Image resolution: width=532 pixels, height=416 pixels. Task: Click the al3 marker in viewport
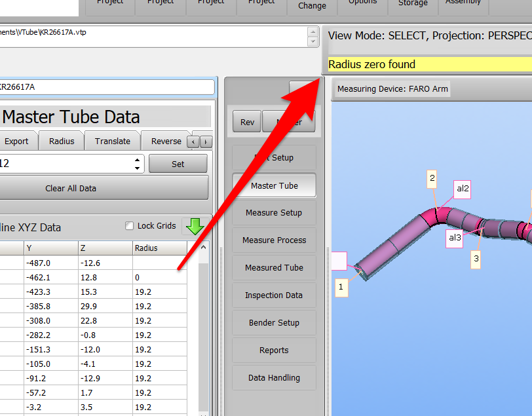click(x=454, y=238)
